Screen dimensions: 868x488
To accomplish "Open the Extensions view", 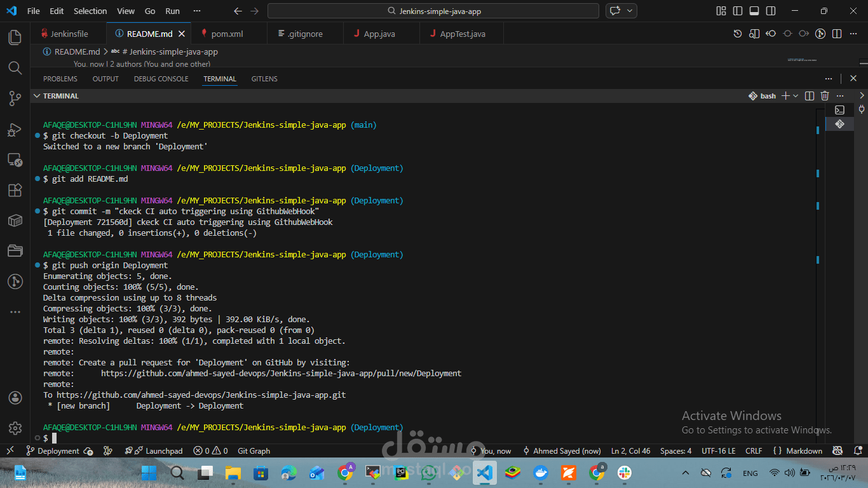I will pos(15,190).
